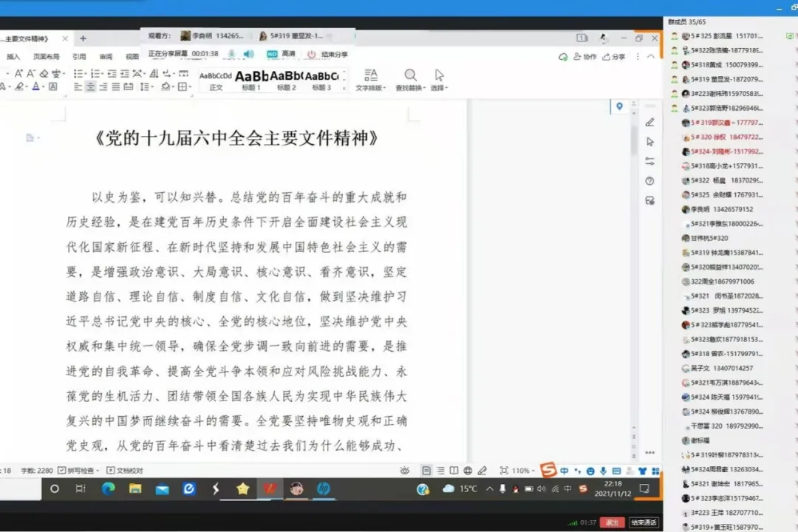Toggle center paragraph alignment
Viewport: 798px width, 532px height.
point(90,86)
